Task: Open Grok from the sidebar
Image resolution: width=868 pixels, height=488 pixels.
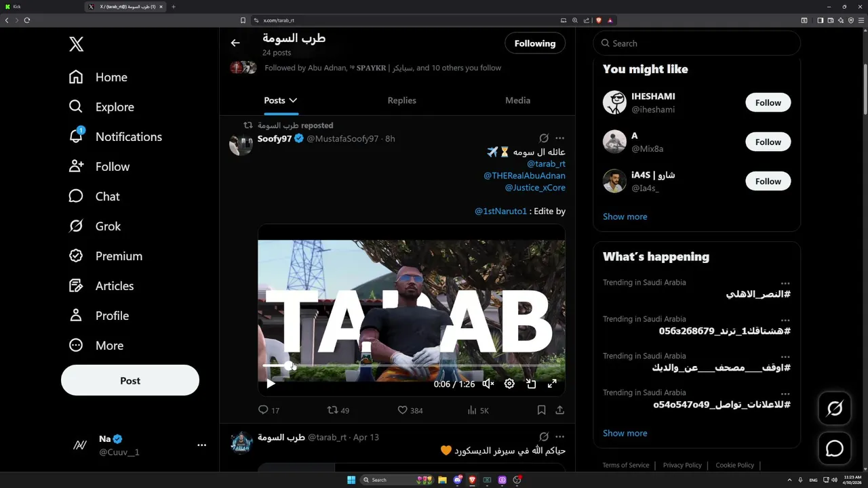Action: coord(95,226)
